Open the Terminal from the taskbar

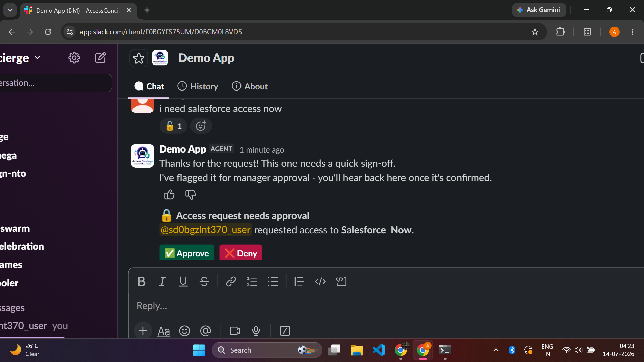[x=445, y=350]
